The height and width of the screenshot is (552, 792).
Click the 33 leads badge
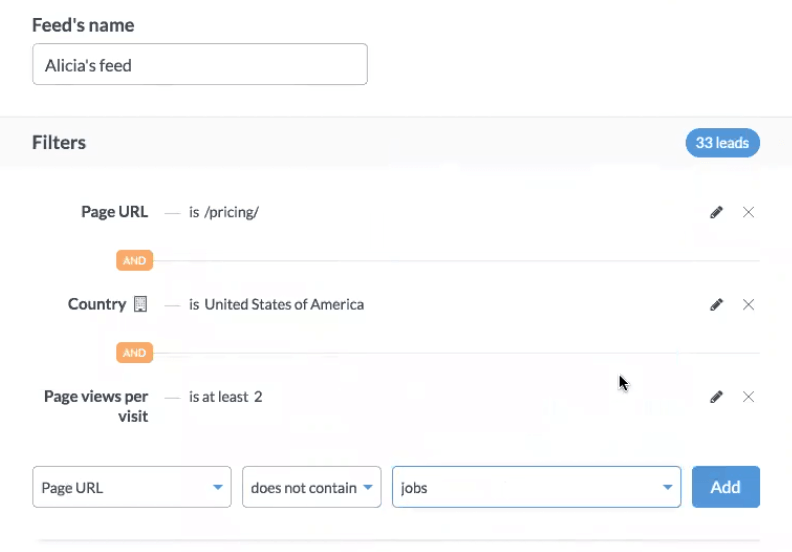[722, 143]
